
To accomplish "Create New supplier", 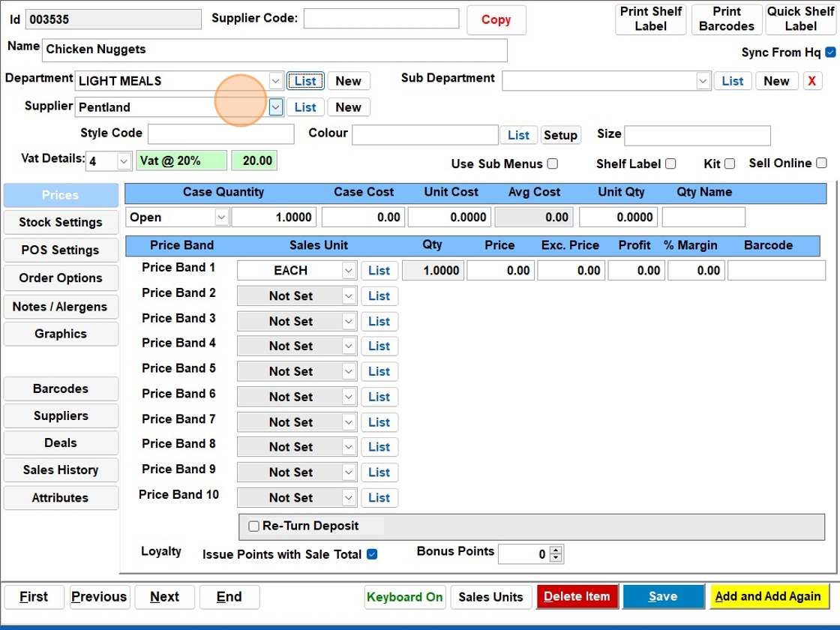I will click(348, 107).
